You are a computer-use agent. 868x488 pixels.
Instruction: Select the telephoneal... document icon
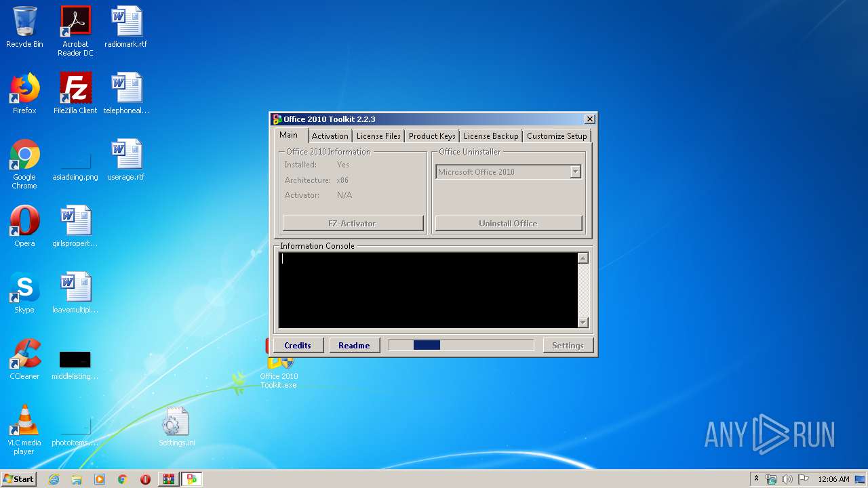(x=126, y=94)
